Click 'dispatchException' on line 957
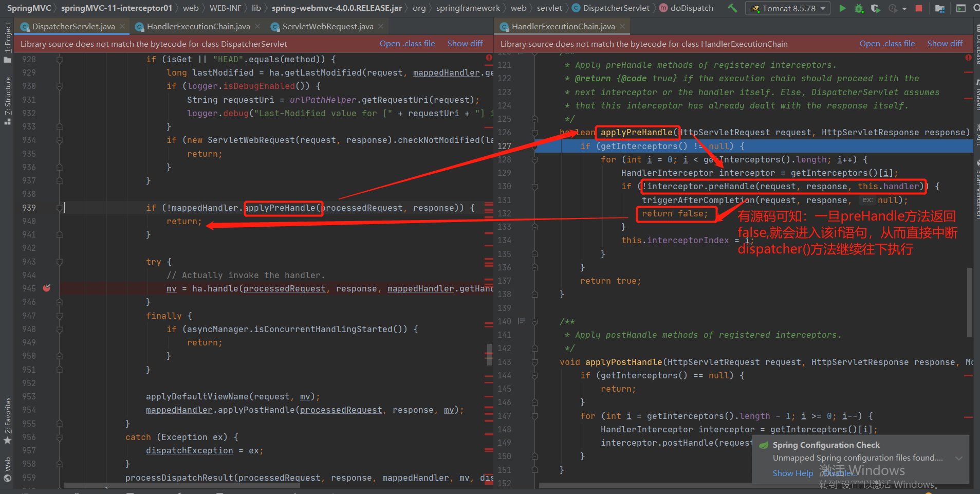 [189, 450]
